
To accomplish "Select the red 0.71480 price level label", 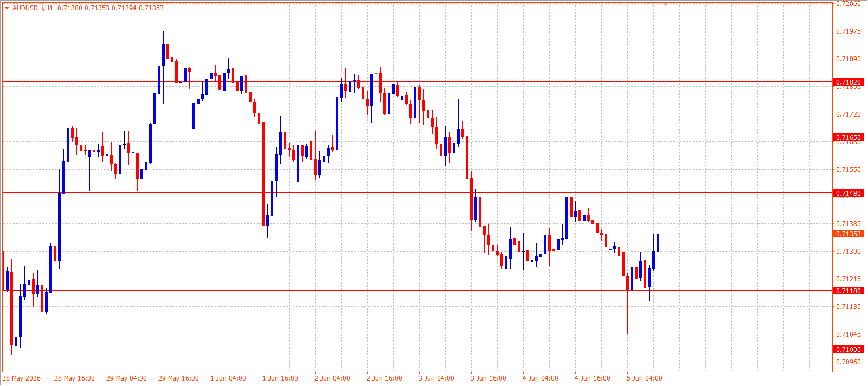I will [x=848, y=194].
